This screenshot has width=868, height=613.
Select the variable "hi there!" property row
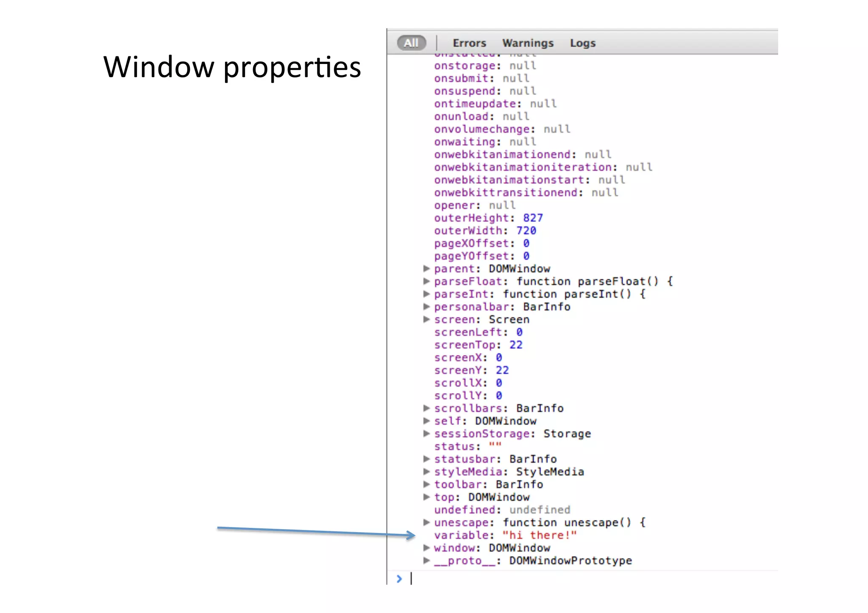click(505, 535)
